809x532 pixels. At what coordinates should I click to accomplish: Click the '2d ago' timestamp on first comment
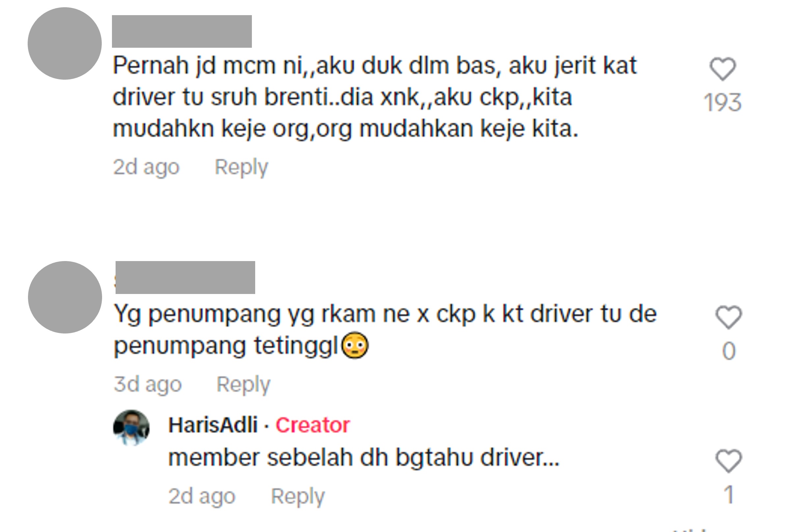(146, 168)
